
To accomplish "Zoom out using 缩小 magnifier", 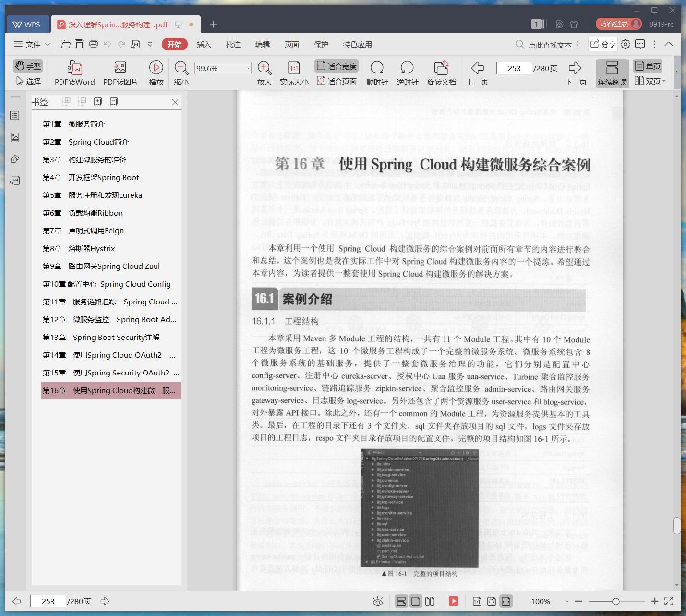I will point(181,73).
